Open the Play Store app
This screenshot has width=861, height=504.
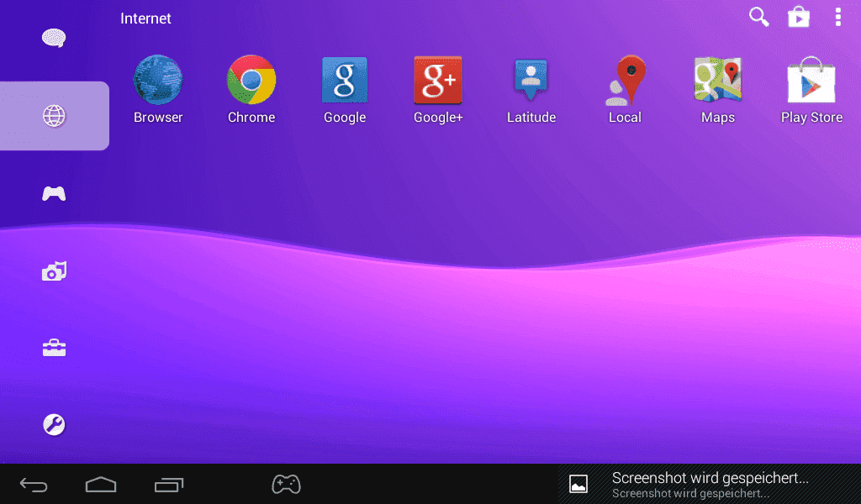point(811,89)
